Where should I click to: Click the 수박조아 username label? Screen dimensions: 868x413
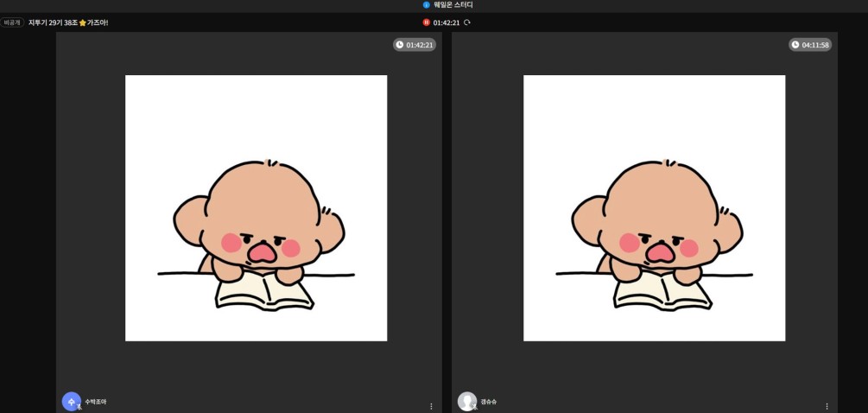(96, 402)
